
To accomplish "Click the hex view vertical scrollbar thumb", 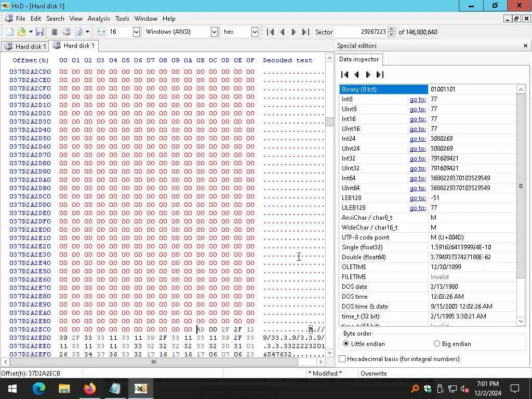I will point(329,122).
